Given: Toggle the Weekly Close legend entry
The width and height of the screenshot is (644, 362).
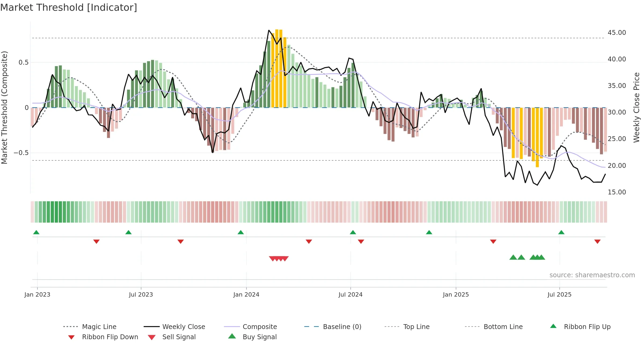Looking at the screenshot, I should 174,327.
